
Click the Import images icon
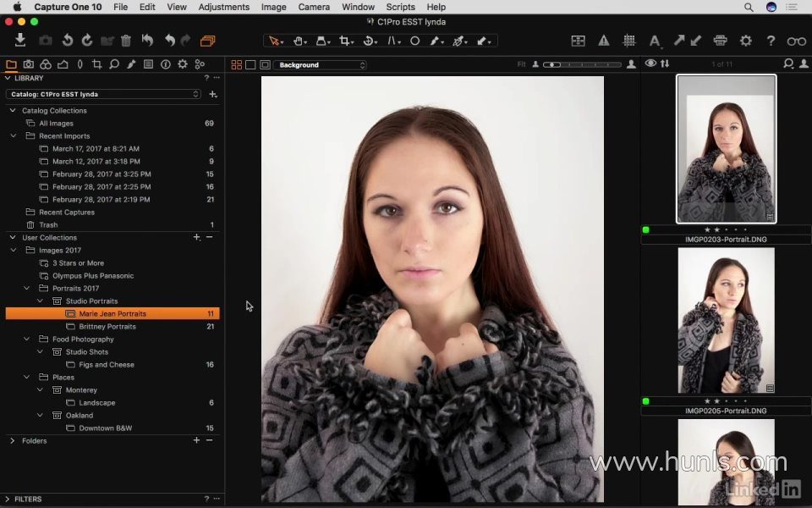tap(20, 41)
